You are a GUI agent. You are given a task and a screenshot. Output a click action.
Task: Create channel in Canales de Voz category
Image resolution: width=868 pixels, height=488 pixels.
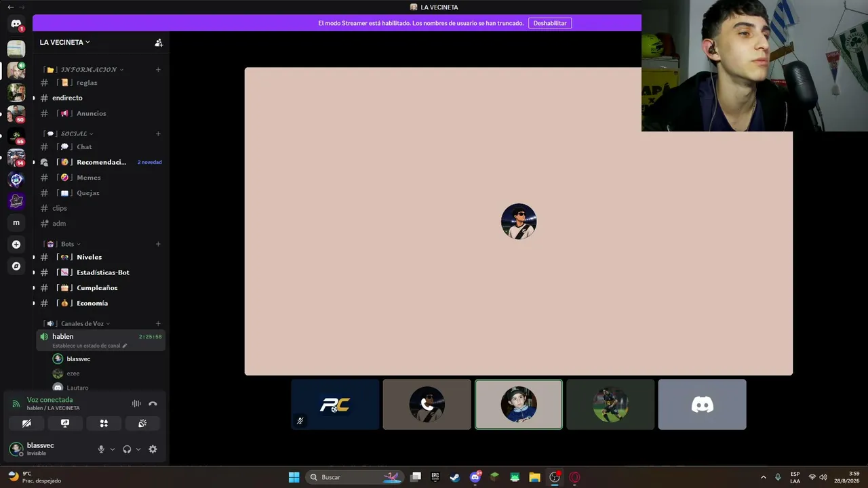(x=158, y=323)
